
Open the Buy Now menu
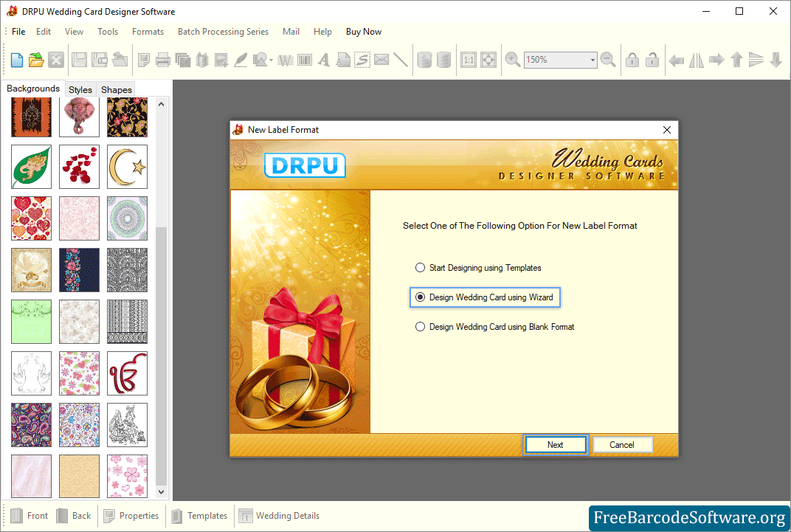[x=364, y=31]
